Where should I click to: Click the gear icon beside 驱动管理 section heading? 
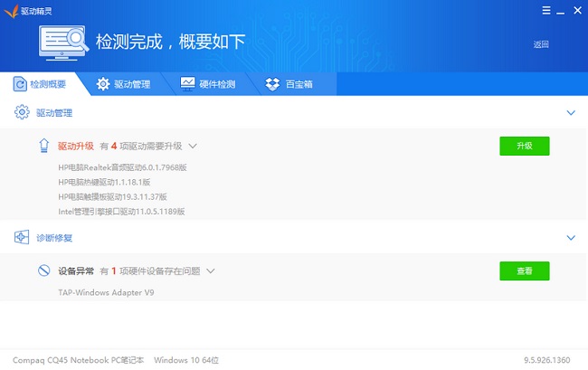click(x=22, y=113)
